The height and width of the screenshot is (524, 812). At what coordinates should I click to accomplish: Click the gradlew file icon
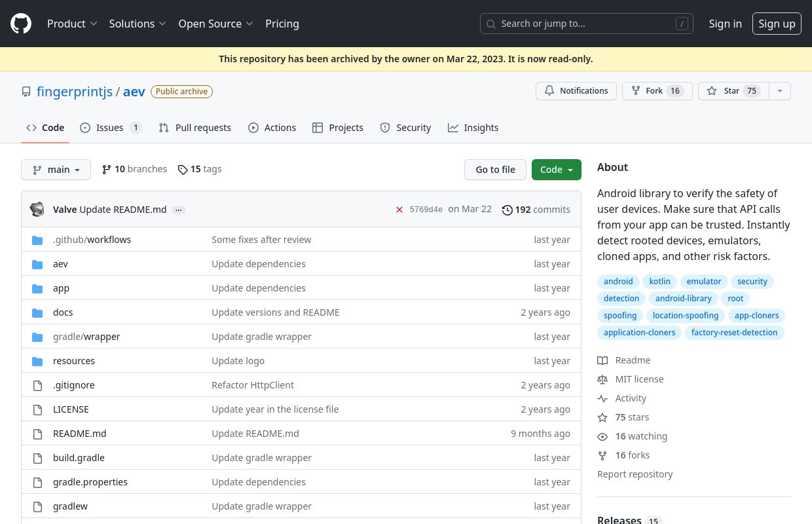(x=37, y=506)
